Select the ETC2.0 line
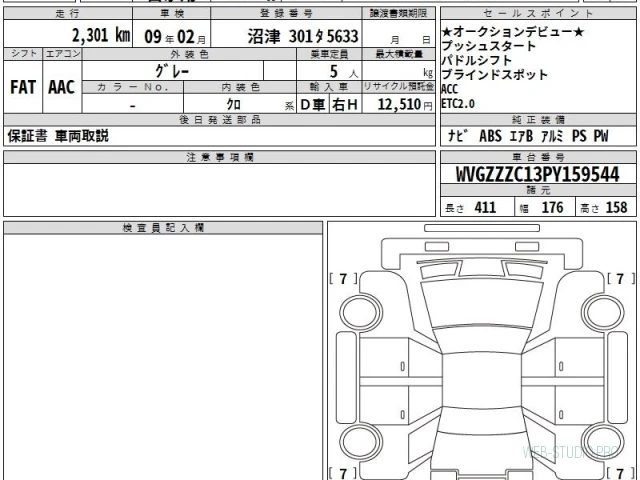 (458, 104)
